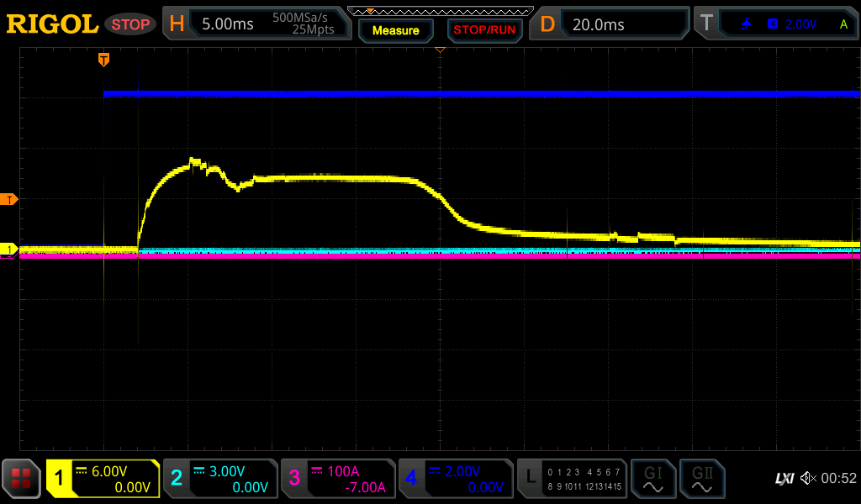
Task: Open the GI function generator icon
Action: pos(652,479)
